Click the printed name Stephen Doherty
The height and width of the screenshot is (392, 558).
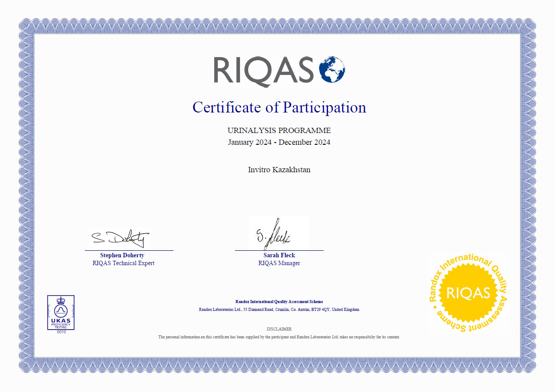click(122, 255)
